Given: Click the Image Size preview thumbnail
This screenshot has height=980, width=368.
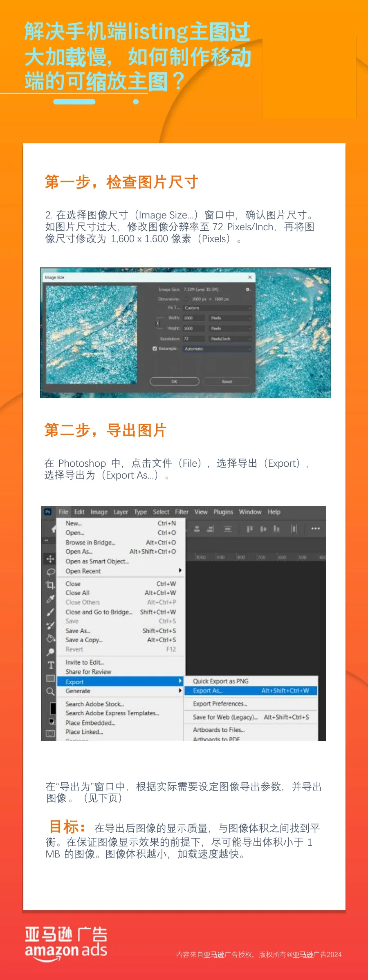Looking at the screenshot, I should point(92,335).
